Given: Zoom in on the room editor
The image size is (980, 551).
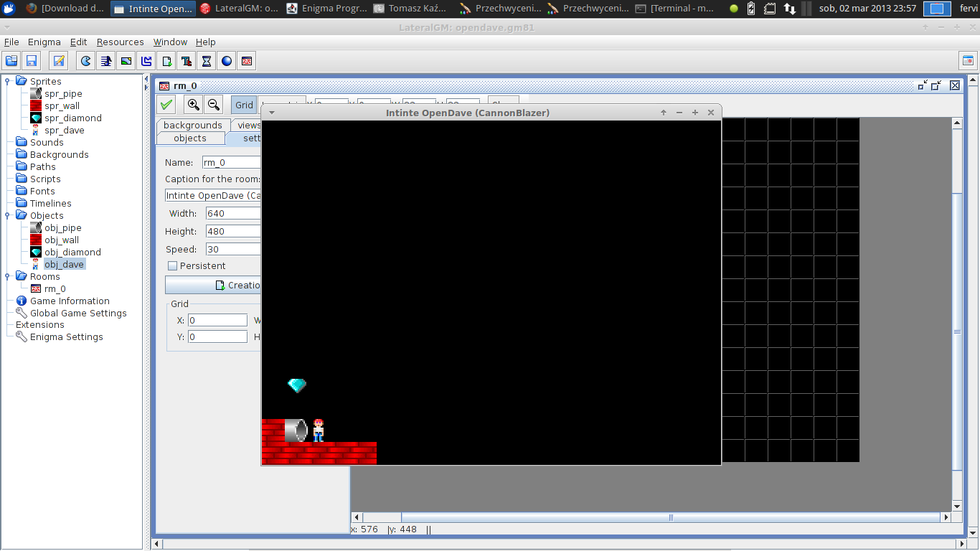Looking at the screenshot, I should click(193, 105).
